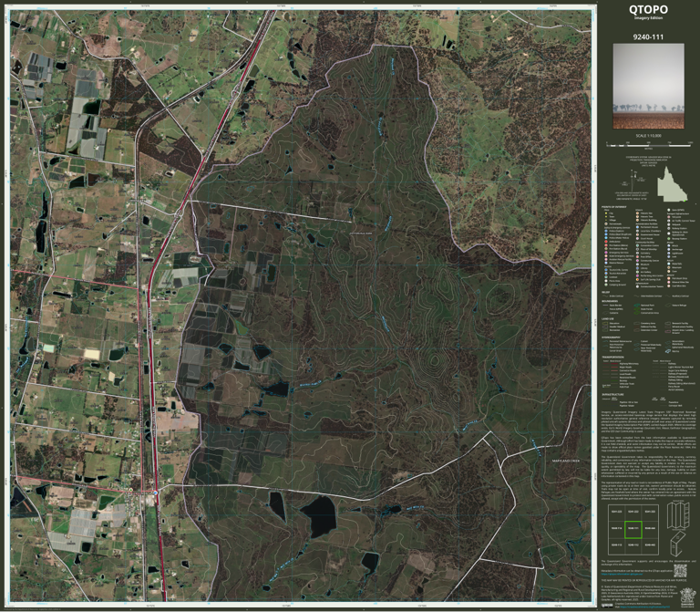This screenshot has width=700, height=612.
Task: Click the north declination arrow diagram
Action: 634,181
